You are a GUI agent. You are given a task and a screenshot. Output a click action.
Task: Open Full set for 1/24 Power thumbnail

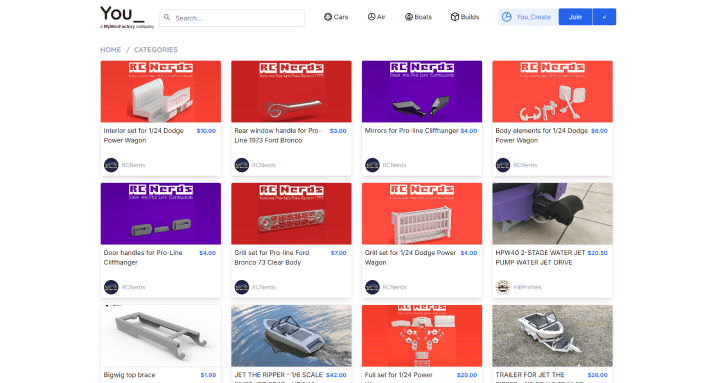(422, 335)
